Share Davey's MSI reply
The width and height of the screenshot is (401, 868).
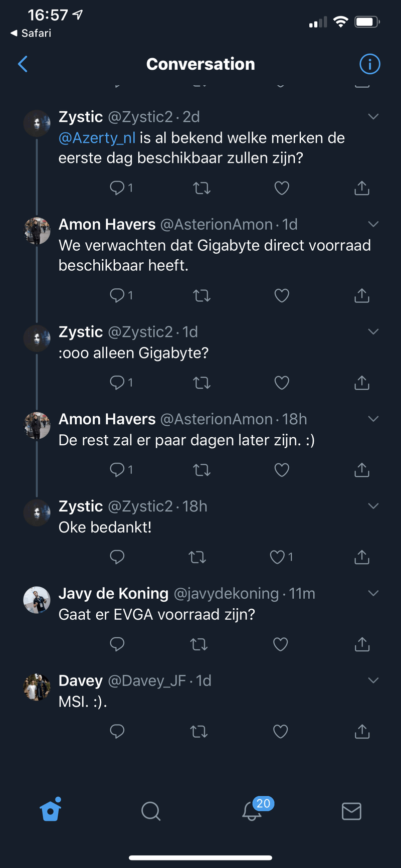[x=361, y=731]
